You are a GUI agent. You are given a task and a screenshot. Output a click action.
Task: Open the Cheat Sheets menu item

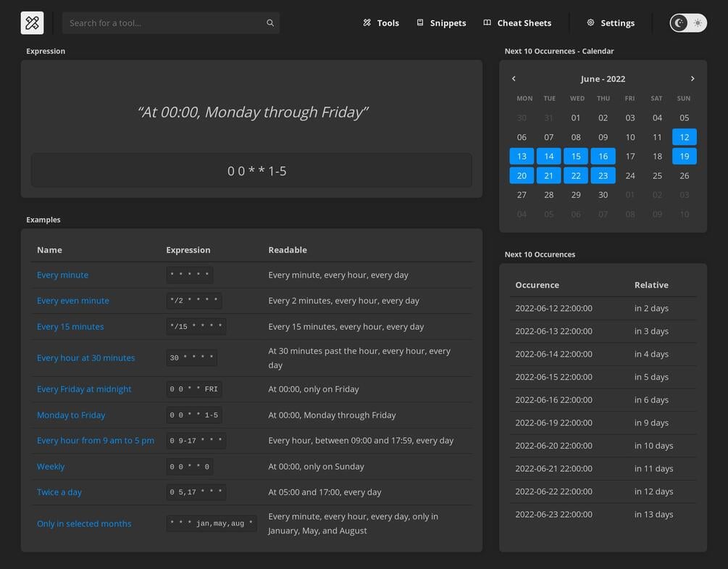(x=524, y=23)
